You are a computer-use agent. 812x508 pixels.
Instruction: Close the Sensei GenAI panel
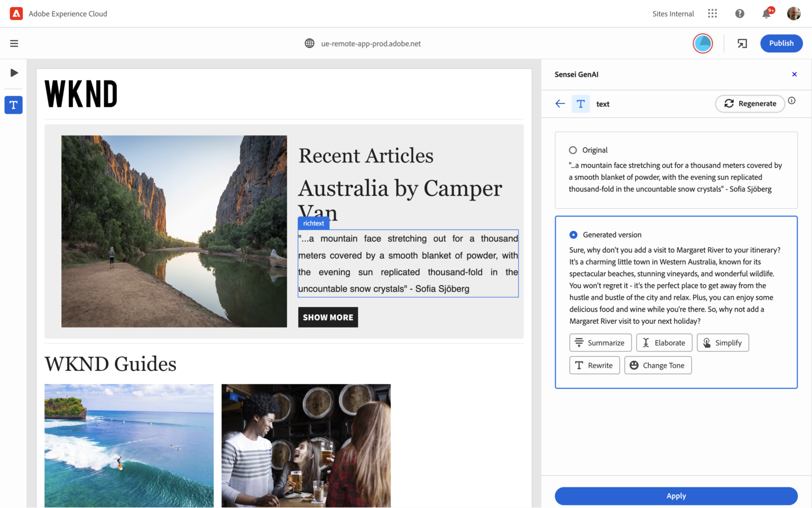coord(794,75)
